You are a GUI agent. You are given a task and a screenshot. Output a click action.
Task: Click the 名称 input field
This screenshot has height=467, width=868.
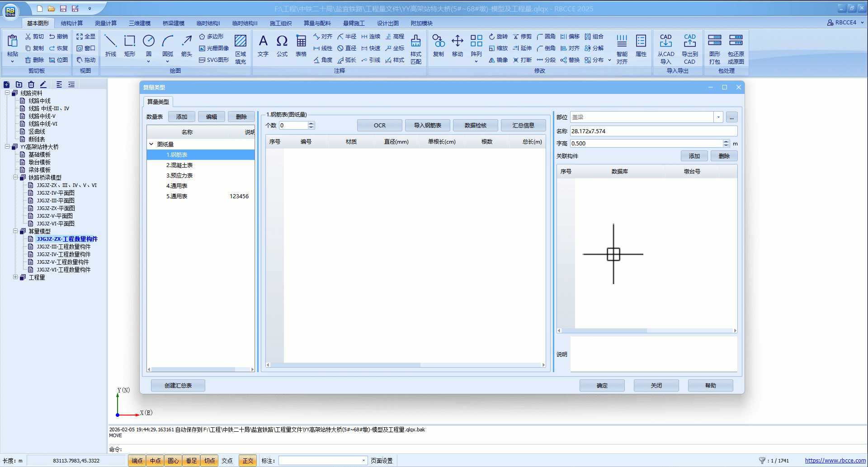click(653, 131)
